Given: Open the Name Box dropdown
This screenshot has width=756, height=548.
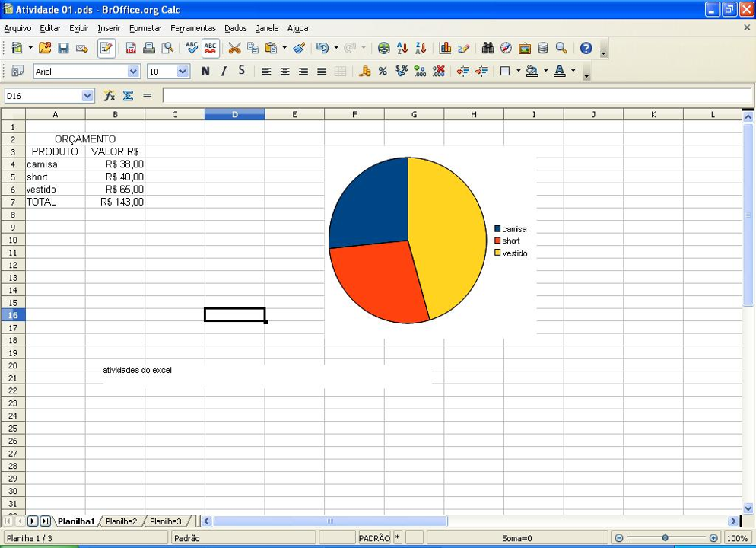Looking at the screenshot, I should pyautogui.click(x=87, y=96).
